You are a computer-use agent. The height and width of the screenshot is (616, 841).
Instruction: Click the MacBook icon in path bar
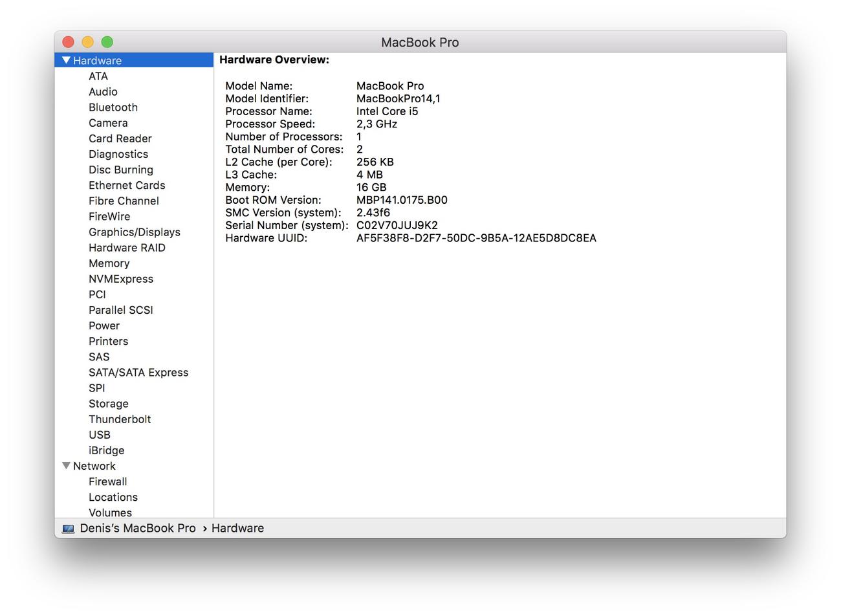click(68, 529)
